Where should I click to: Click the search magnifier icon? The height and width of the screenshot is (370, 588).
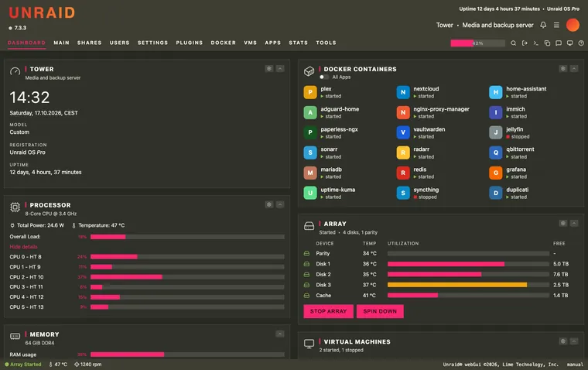514,43
